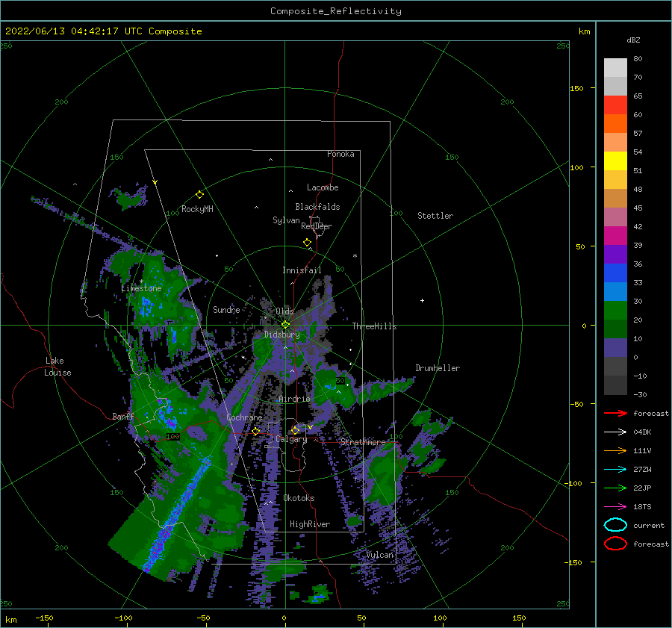Click the RockyMH label
This screenshot has width=672, height=628.
click(197, 209)
